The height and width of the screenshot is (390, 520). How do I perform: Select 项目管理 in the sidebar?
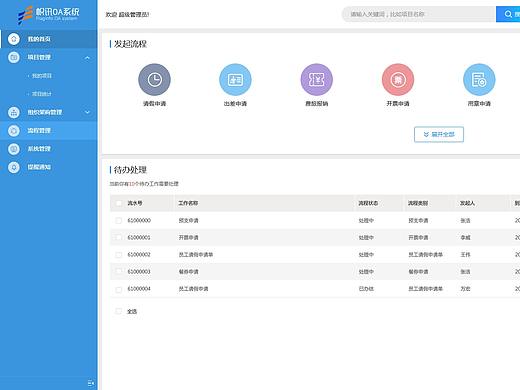tap(39, 57)
